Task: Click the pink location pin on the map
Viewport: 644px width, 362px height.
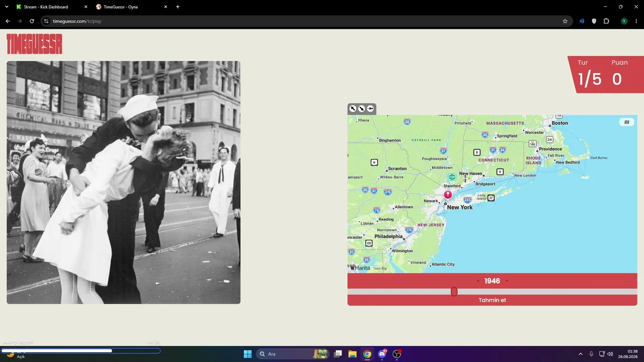Action: pyautogui.click(x=448, y=194)
